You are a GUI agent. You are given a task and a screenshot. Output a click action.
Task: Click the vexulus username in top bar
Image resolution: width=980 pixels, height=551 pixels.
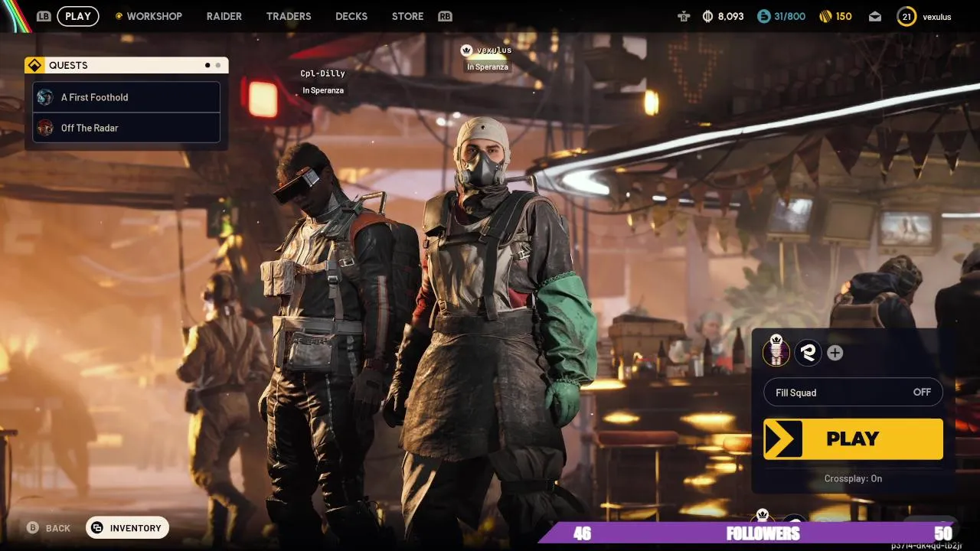(x=937, y=17)
